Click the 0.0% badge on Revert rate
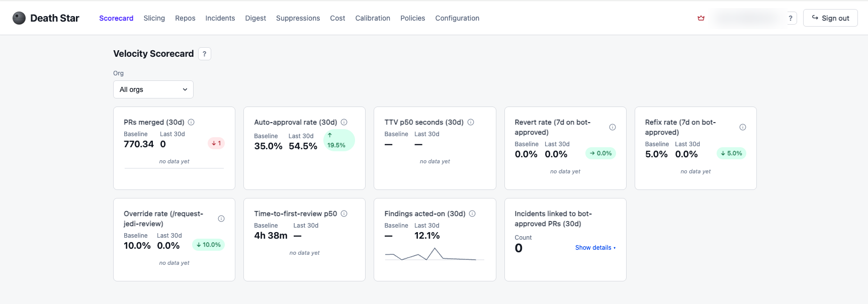Viewport: 868px width, 304px height. coord(601,153)
